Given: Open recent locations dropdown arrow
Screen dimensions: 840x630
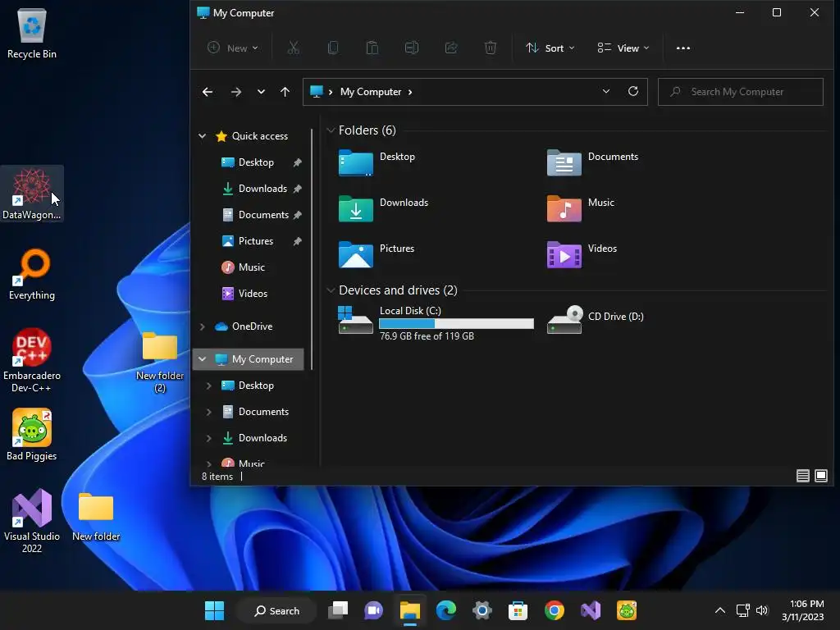Looking at the screenshot, I should (x=261, y=92).
